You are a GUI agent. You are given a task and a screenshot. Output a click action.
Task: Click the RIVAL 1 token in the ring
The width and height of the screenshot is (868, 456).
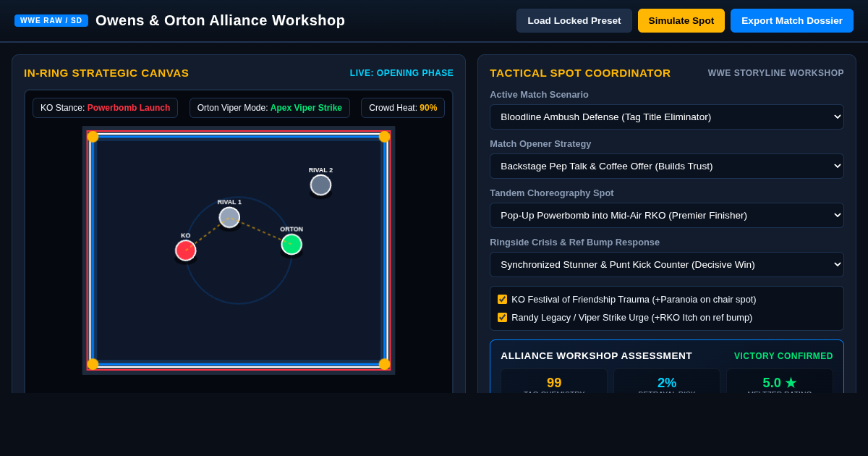[229, 217]
